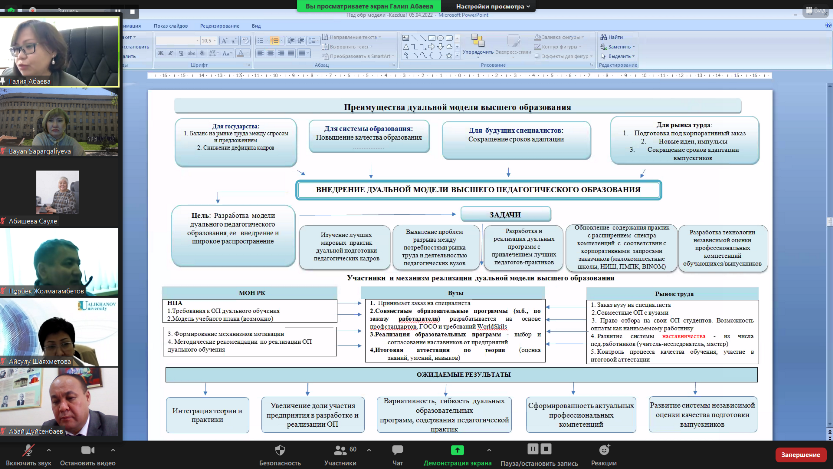The width and height of the screenshot is (833, 469).
Task: Pause the meeting recording
Action: pos(533,449)
